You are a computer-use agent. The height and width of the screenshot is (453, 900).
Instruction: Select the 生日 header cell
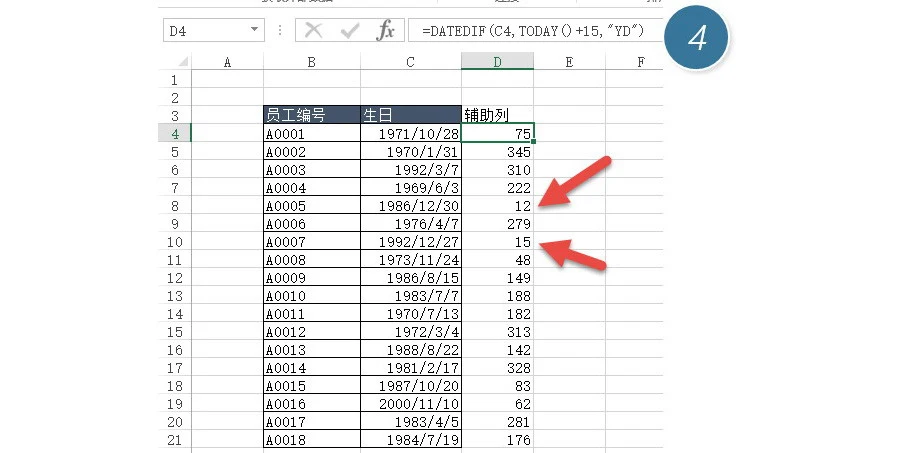[410, 115]
